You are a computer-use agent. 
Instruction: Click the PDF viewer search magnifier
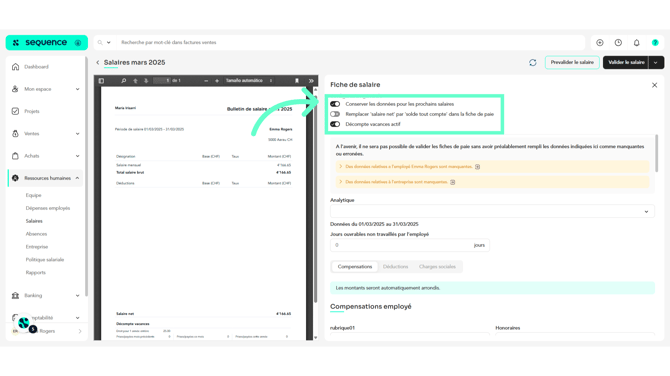123,81
